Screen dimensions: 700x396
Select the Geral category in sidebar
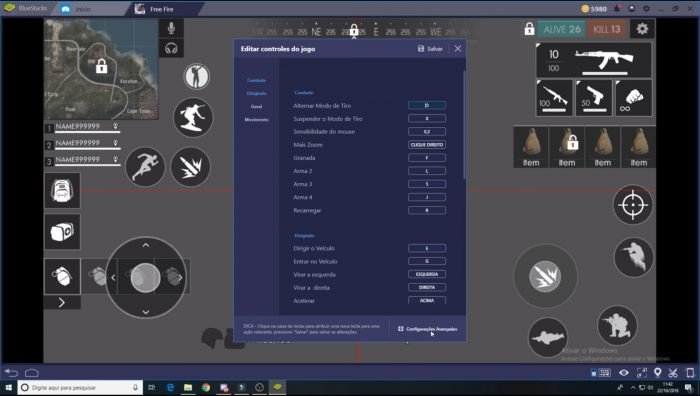coord(256,107)
